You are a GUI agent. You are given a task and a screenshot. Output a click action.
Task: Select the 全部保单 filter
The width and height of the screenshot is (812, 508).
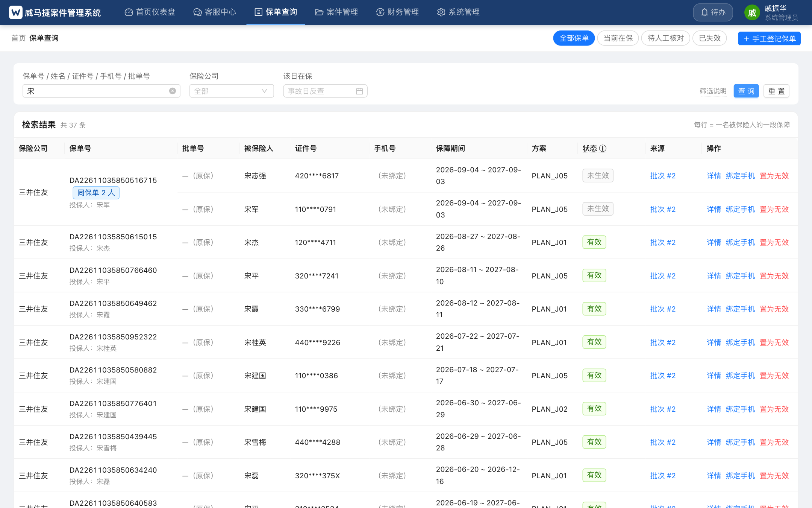[x=574, y=38]
